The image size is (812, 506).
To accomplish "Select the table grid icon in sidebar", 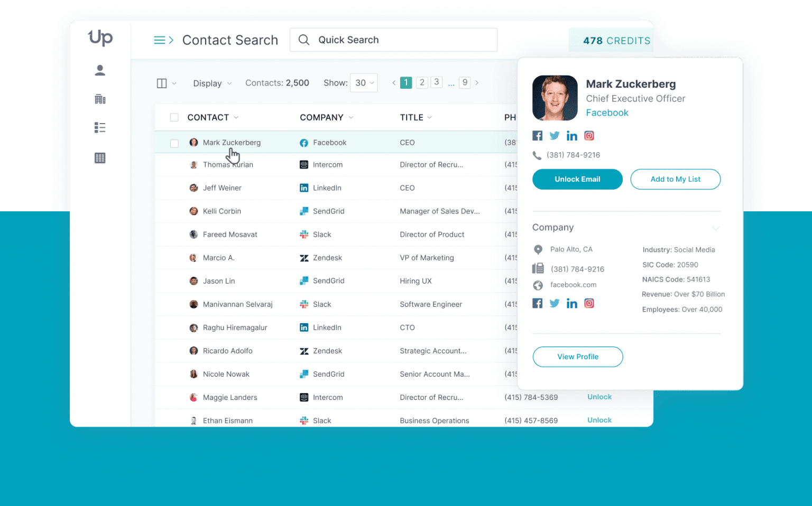I will tap(99, 157).
